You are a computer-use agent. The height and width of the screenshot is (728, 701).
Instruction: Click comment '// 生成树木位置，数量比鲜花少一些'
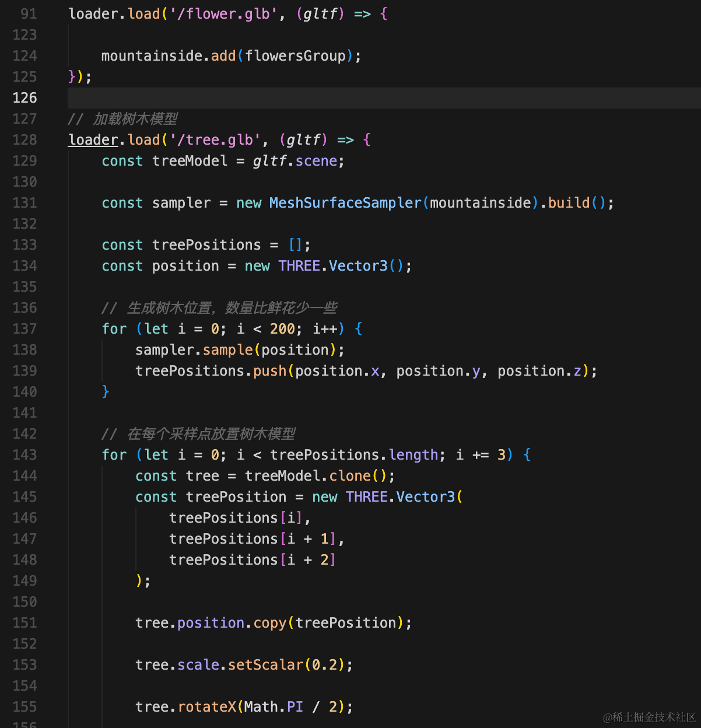[219, 308]
